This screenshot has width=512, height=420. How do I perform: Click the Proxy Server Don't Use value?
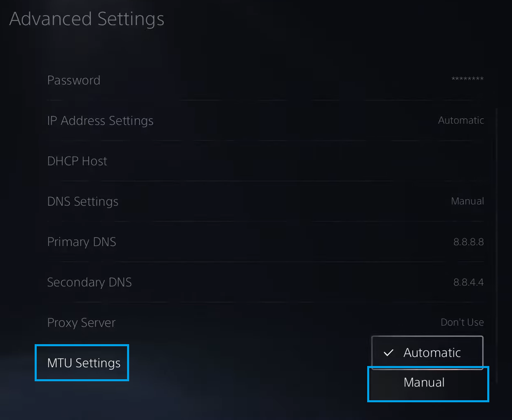coord(462,322)
